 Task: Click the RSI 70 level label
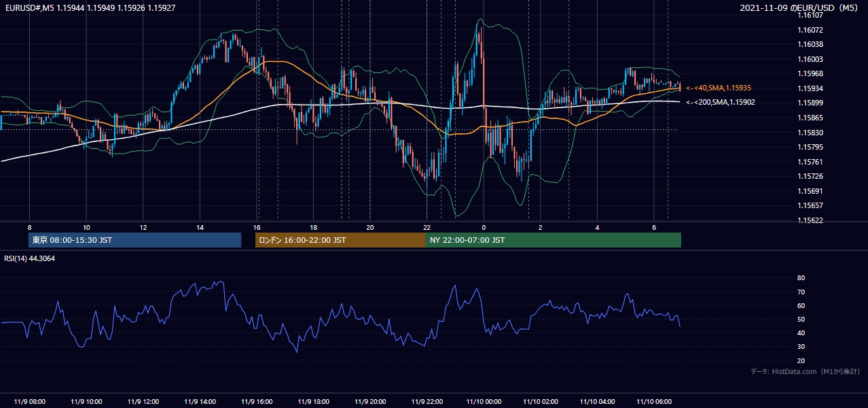coord(801,292)
